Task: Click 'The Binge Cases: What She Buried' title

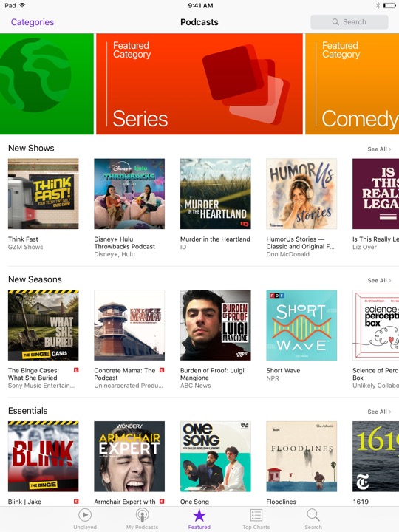Action: pos(33,374)
